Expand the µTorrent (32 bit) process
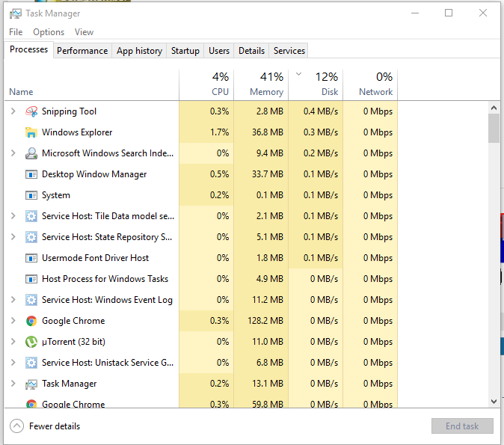The width and height of the screenshot is (504, 445). pos(13,342)
